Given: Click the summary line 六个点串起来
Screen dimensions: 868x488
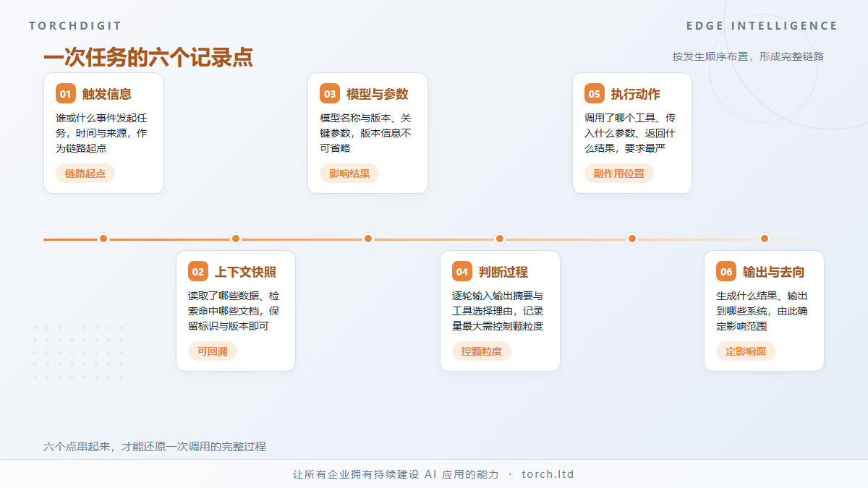Looking at the screenshot, I should 155,447.
